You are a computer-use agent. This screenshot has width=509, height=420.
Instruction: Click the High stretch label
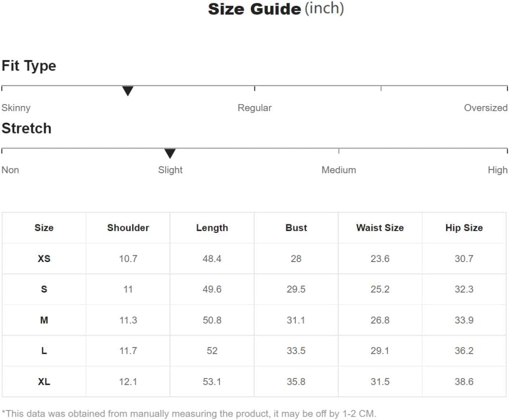(497, 170)
